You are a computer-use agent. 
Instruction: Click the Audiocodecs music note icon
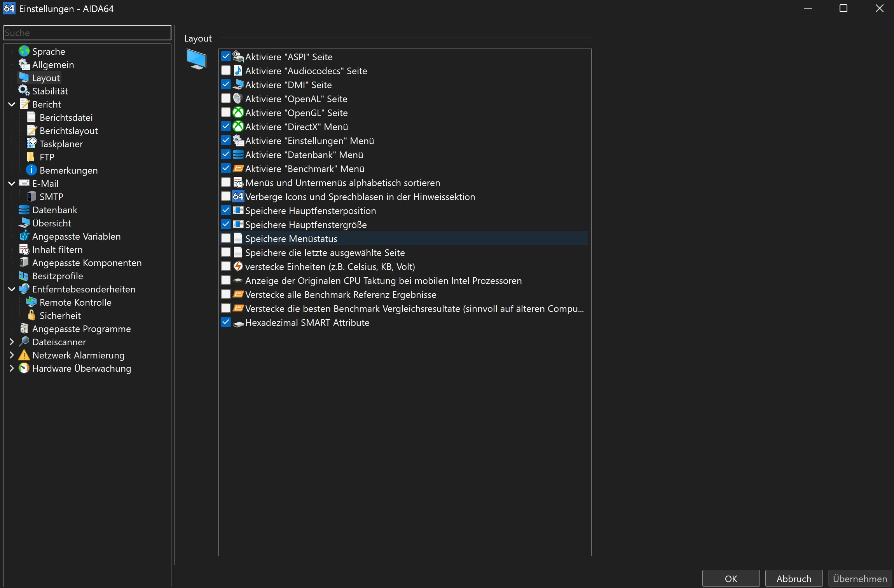pyautogui.click(x=238, y=71)
